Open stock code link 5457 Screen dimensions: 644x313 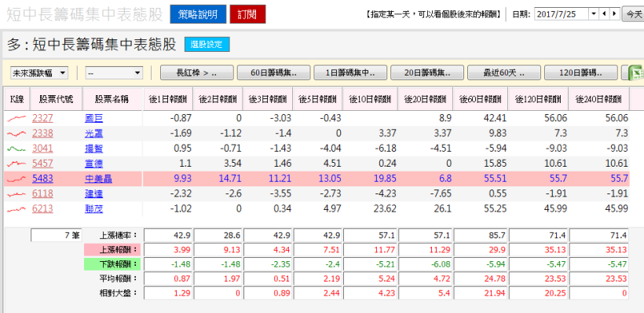[42, 164]
